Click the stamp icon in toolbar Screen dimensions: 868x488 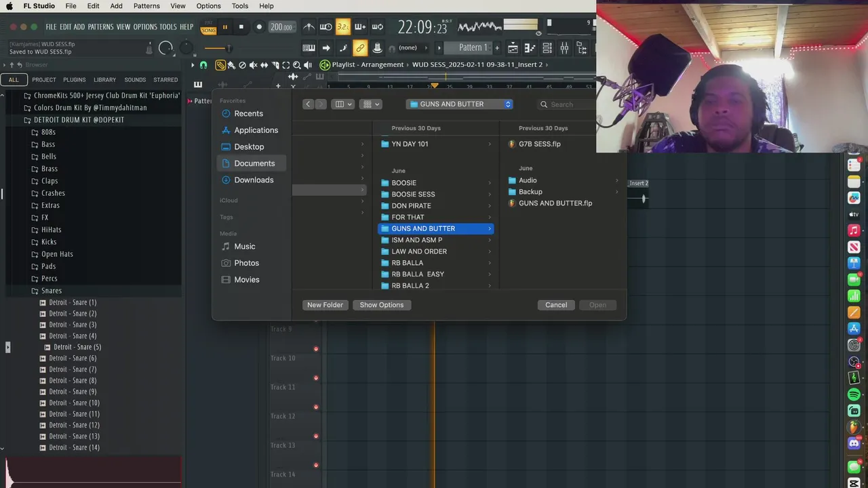[x=378, y=47]
